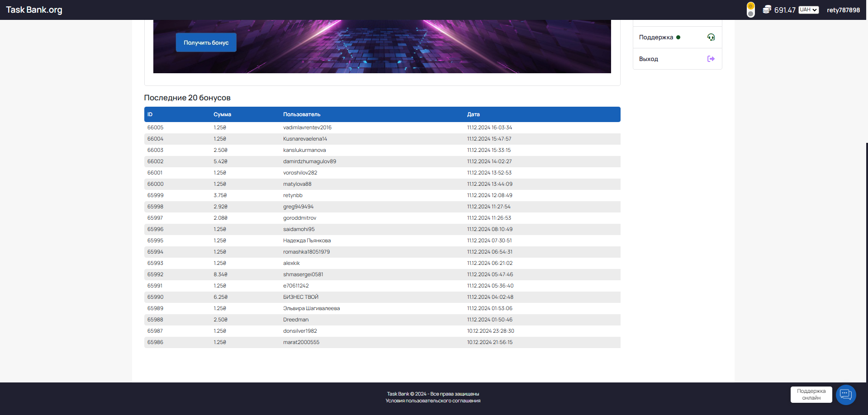868x415 pixels.
Task: Click the 691.47 balance amount
Action: click(x=785, y=10)
